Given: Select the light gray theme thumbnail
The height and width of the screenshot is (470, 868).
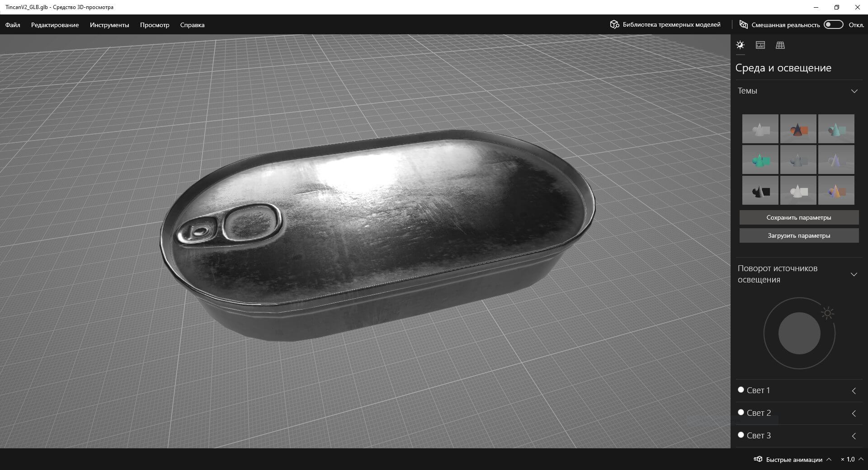Looking at the screenshot, I should (760, 129).
